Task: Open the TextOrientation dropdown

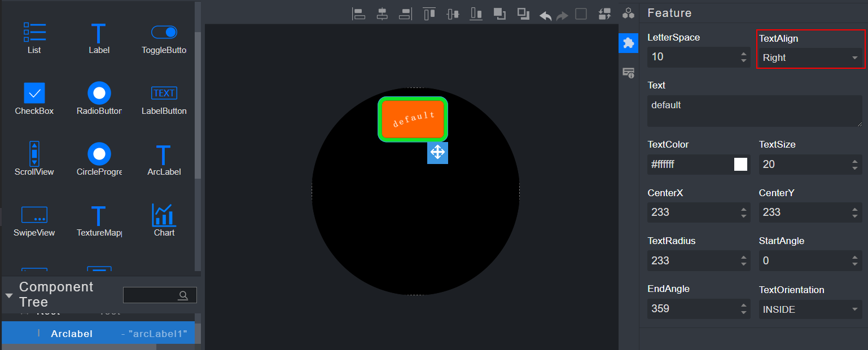Action: (x=810, y=309)
